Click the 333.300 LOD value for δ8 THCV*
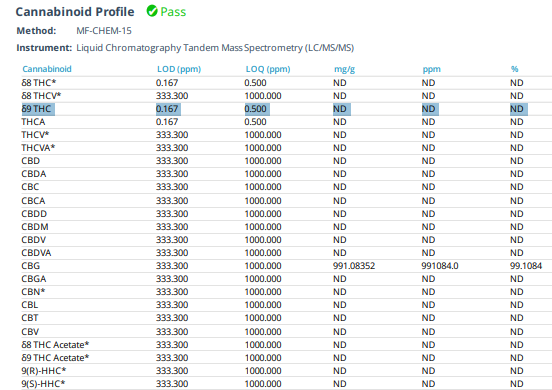Image resolution: width=552 pixels, height=390 pixels. pyautogui.click(x=172, y=96)
